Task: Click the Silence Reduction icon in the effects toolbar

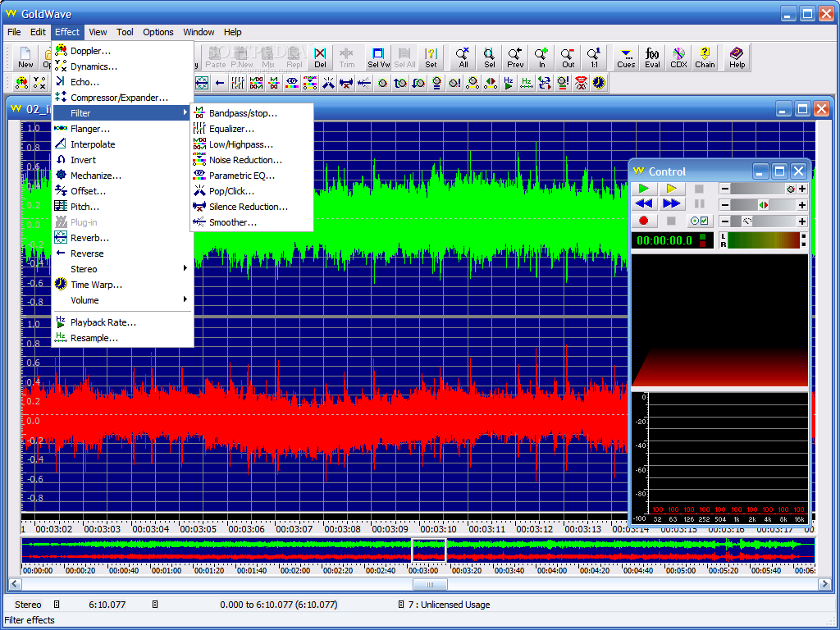Action: pyautogui.click(x=346, y=83)
